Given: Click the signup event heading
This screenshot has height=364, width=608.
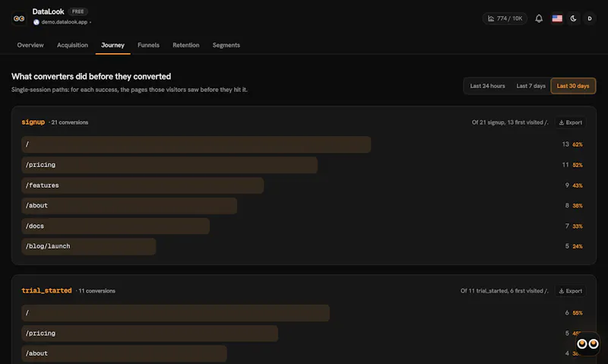Looking at the screenshot, I should [33, 122].
